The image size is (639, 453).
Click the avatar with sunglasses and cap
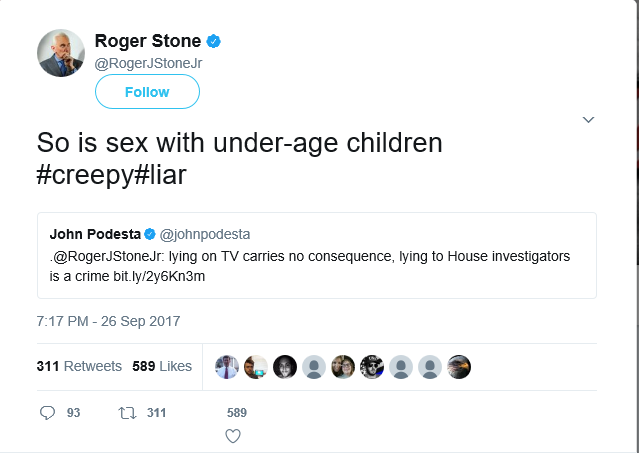(x=372, y=366)
